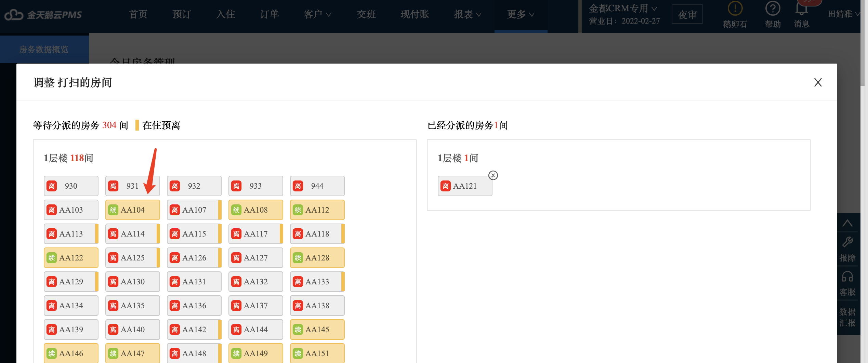The height and width of the screenshot is (363, 868).
Task: Select room AA137 to assign
Action: 256,306
